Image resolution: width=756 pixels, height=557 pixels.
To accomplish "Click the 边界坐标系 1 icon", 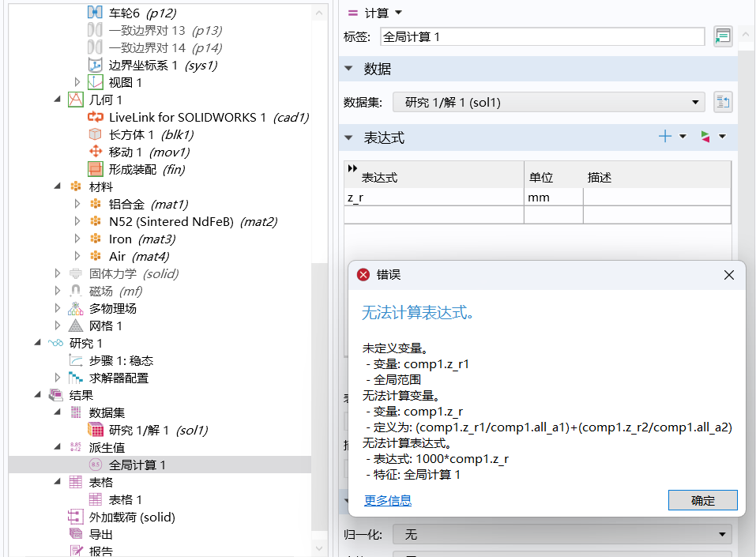I will [95, 65].
